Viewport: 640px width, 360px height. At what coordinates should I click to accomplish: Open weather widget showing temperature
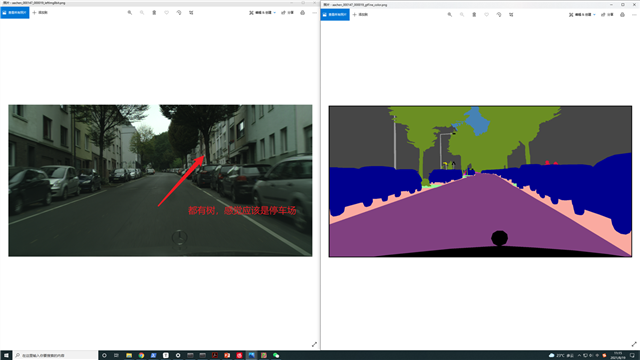pyautogui.click(x=562, y=356)
